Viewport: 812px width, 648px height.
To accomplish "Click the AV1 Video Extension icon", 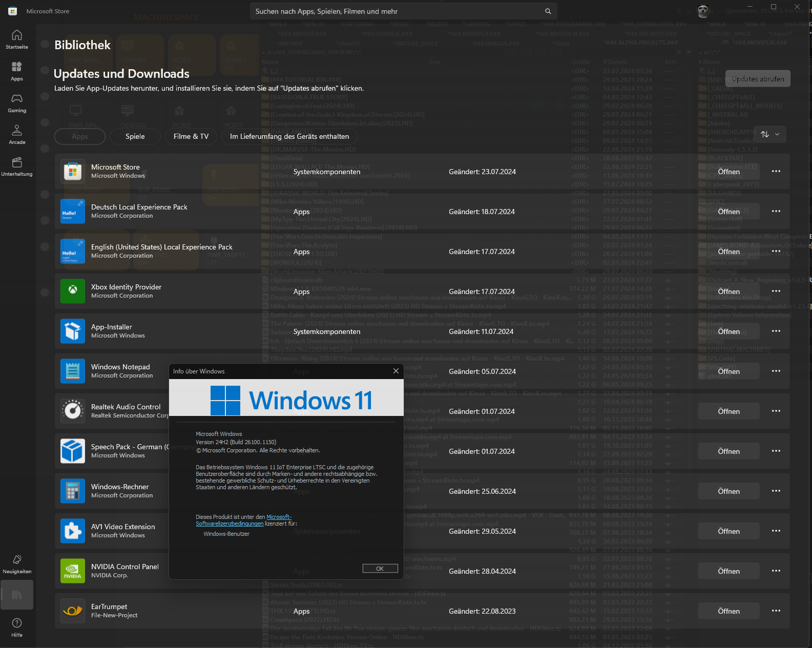I will coord(73,531).
